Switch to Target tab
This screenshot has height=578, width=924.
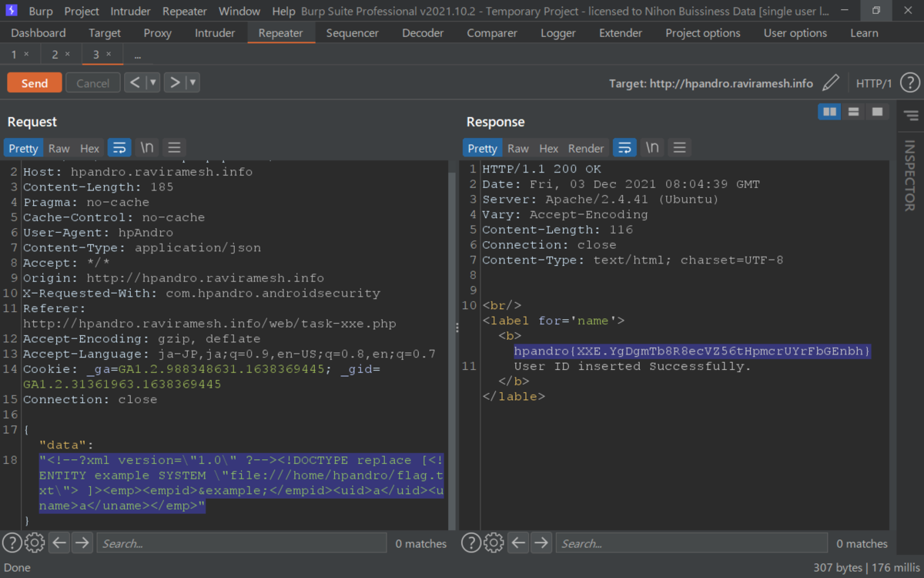[105, 33]
